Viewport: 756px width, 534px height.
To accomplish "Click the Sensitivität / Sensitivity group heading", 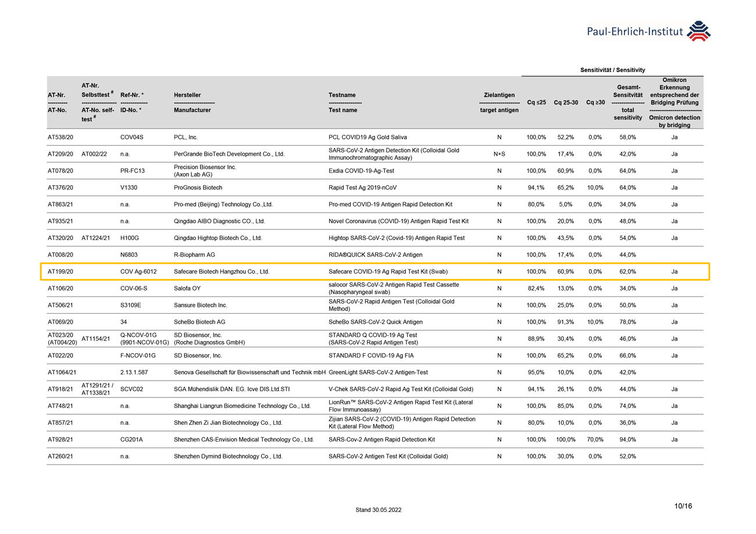I will (612, 70).
